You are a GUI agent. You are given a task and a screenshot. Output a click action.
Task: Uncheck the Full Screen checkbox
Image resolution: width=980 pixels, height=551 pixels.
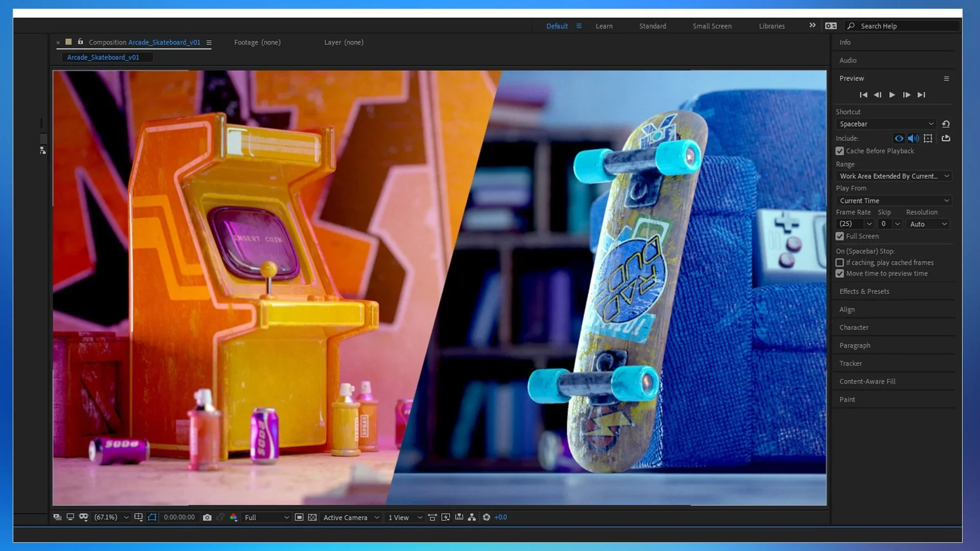(840, 236)
